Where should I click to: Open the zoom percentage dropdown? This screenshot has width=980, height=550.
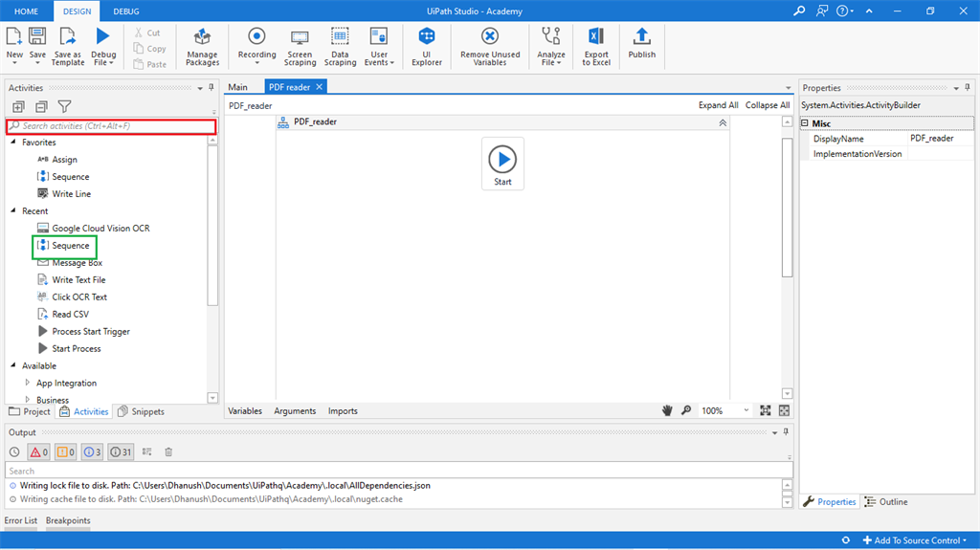746,410
